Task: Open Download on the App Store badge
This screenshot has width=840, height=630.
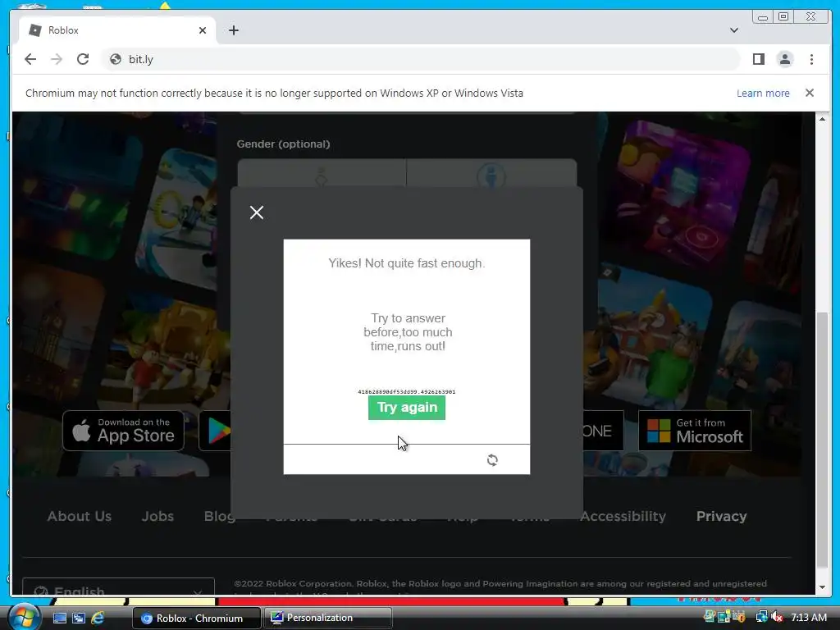Action: coord(123,431)
